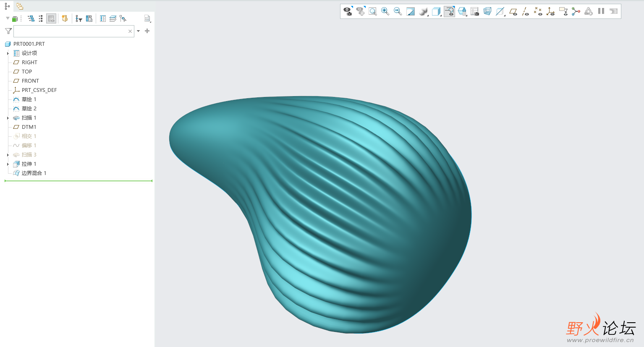Click the collapse all tree branches icon
The height and width of the screenshot is (347, 644).
[x=41, y=18]
